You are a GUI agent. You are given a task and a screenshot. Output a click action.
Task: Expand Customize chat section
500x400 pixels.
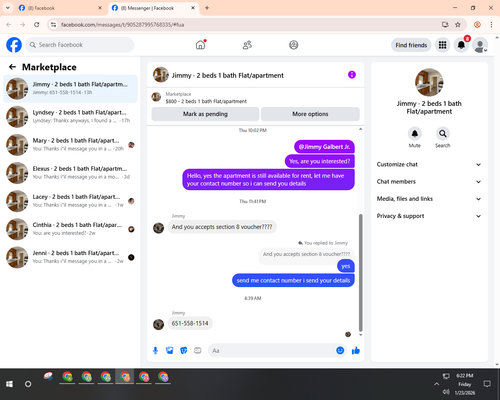[x=429, y=164]
